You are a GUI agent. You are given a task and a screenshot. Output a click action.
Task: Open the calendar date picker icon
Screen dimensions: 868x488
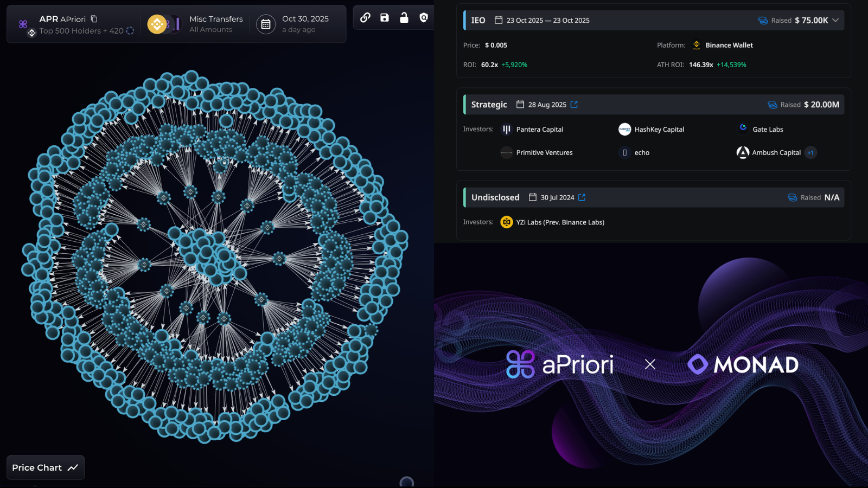(x=266, y=24)
